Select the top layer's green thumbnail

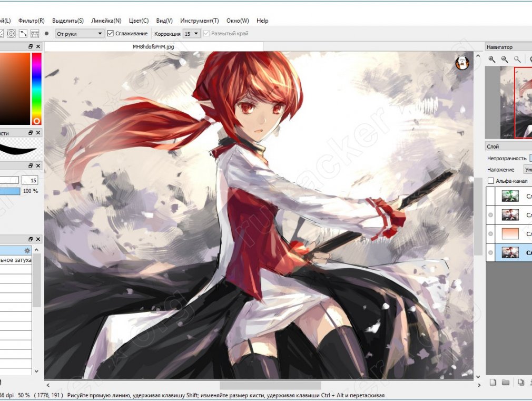tap(510, 196)
